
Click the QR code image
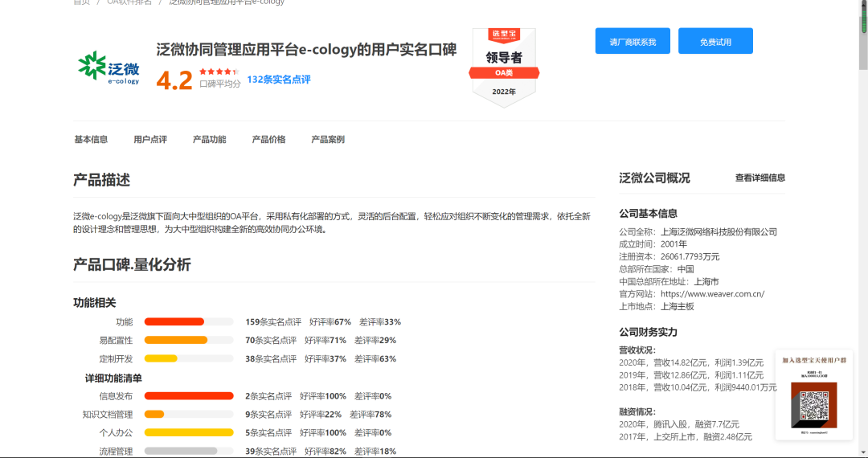(813, 406)
